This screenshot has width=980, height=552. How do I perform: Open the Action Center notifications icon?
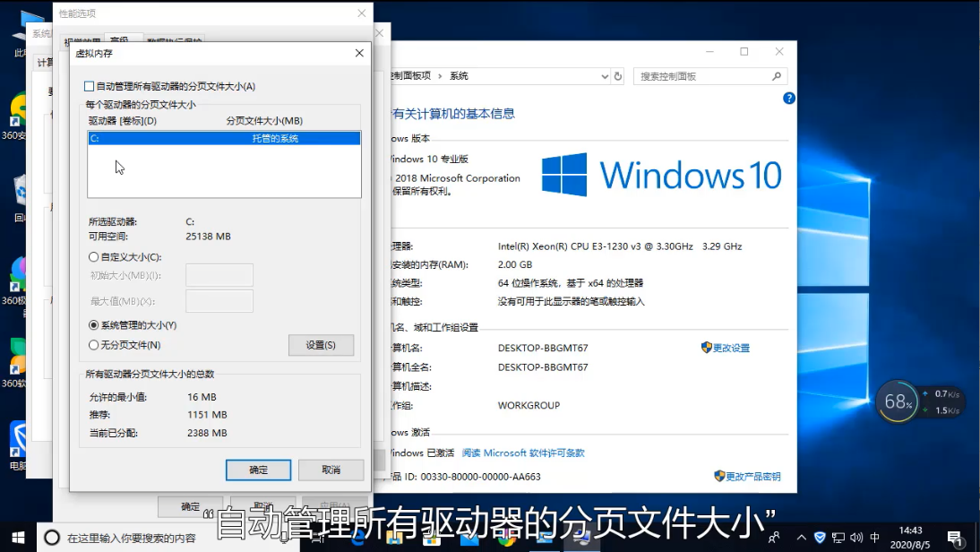click(x=954, y=539)
